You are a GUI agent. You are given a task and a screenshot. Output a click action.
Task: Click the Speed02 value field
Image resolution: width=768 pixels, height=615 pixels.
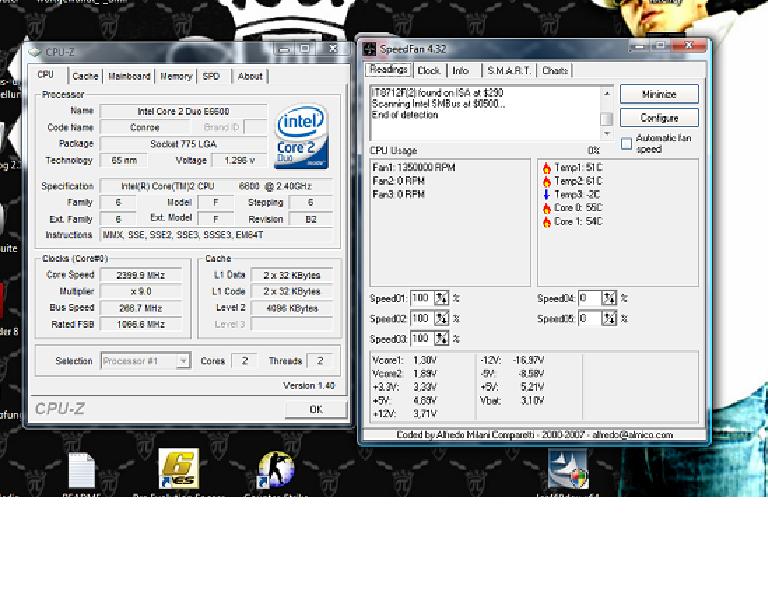tap(422, 318)
